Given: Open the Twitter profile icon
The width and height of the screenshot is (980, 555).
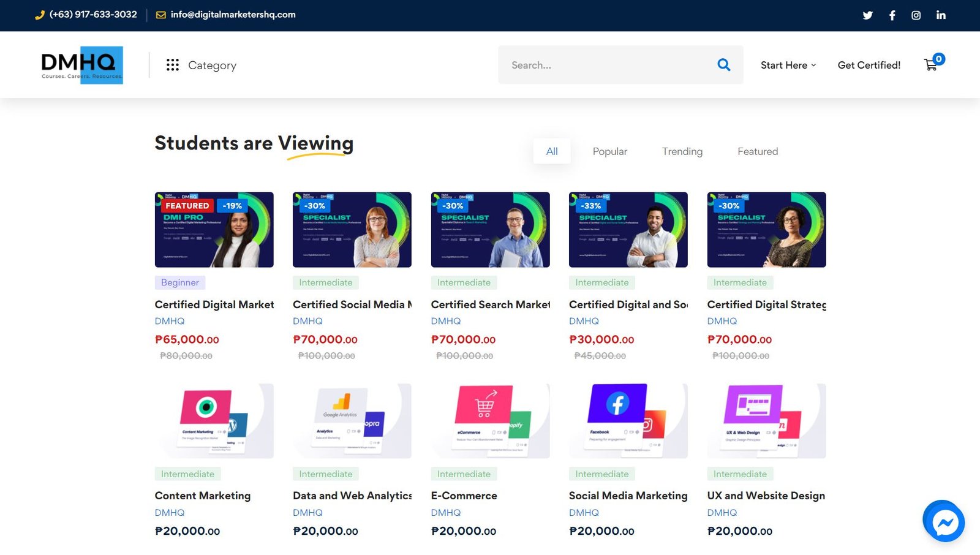Looking at the screenshot, I should tap(867, 15).
